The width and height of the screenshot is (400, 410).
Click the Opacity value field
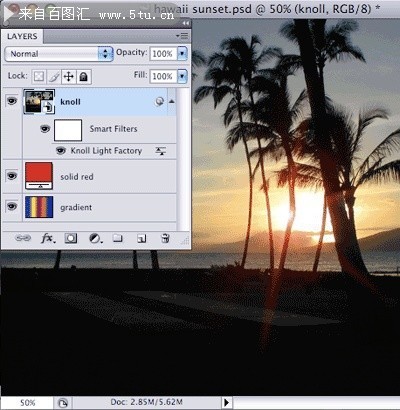[163, 53]
